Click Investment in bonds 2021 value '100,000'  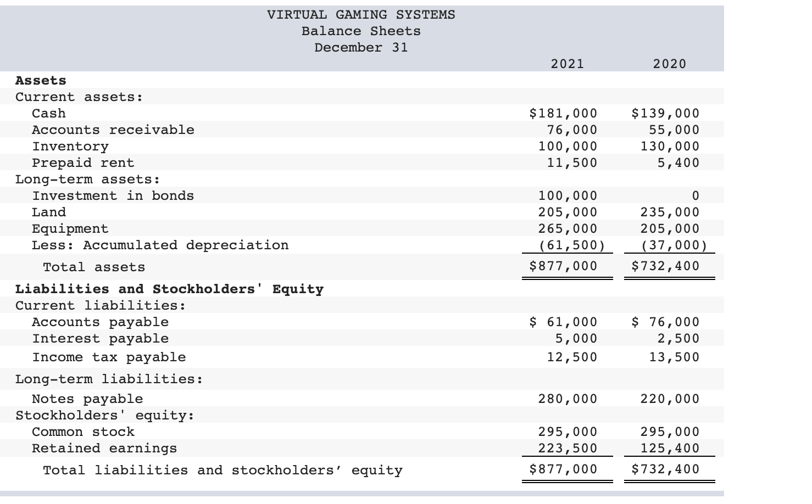click(x=568, y=195)
